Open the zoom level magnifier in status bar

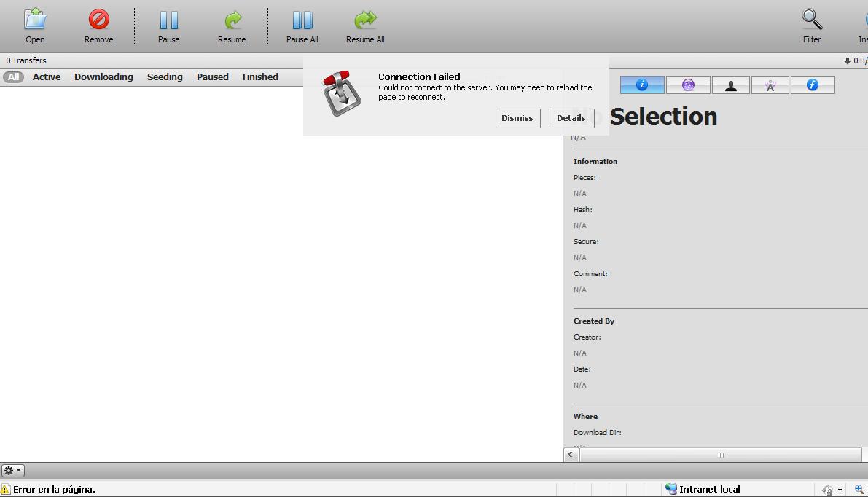(x=859, y=489)
